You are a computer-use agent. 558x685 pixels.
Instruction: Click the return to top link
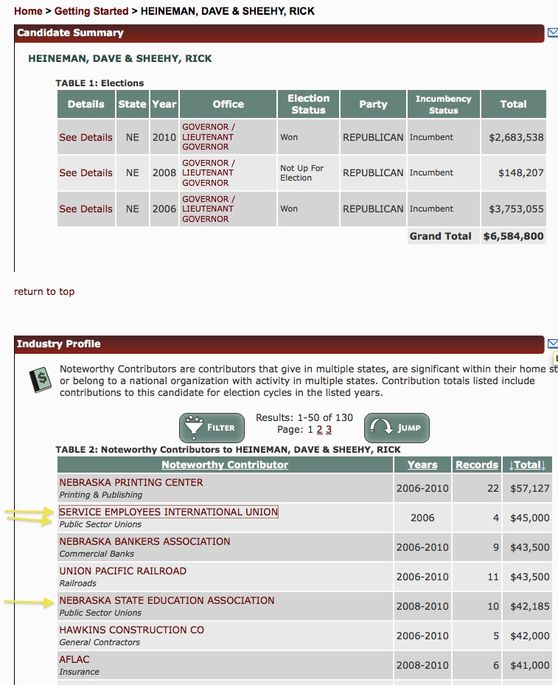(x=44, y=291)
